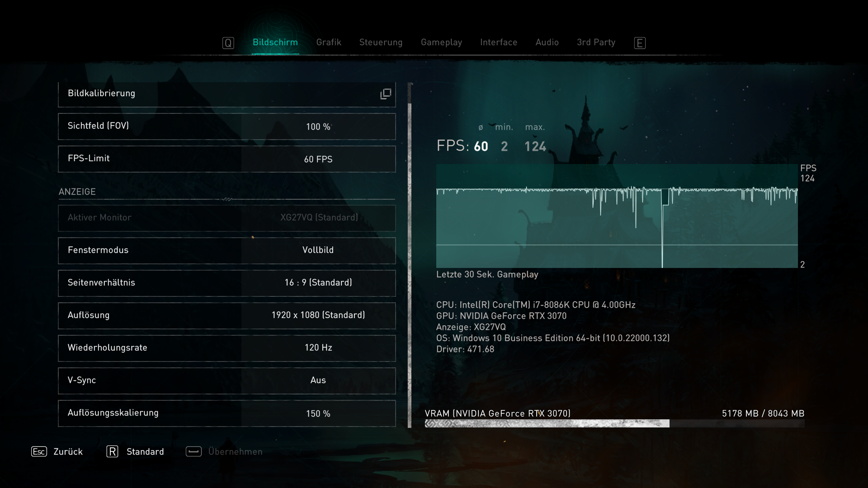Click the Esc key icon next to Zurück
868x488 pixels.
pyautogui.click(x=40, y=452)
